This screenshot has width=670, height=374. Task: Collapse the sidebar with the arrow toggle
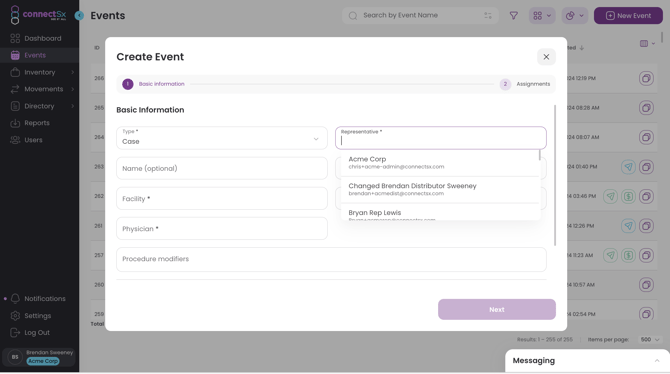79,15
